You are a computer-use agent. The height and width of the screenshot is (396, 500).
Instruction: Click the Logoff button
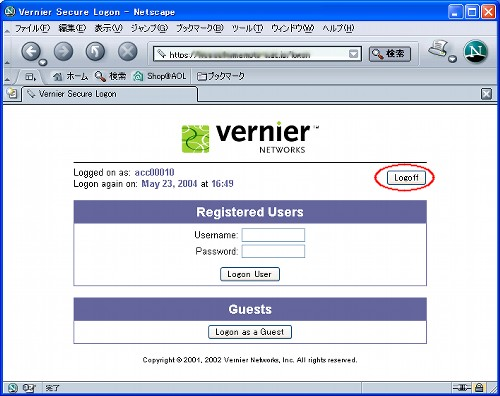(406, 178)
